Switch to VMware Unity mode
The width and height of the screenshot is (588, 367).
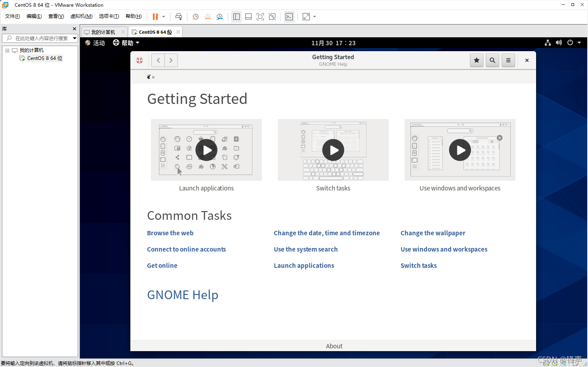click(272, 17)
